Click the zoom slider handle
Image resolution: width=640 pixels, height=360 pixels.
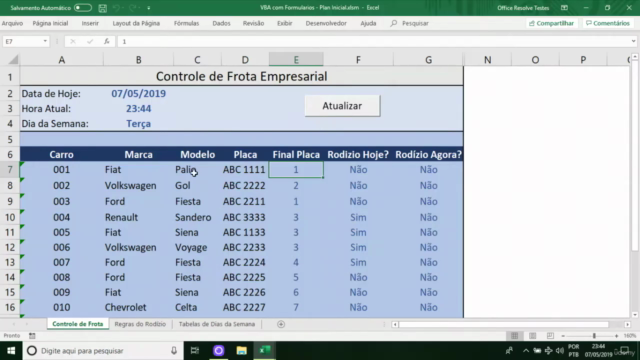(x=594, y=336)
